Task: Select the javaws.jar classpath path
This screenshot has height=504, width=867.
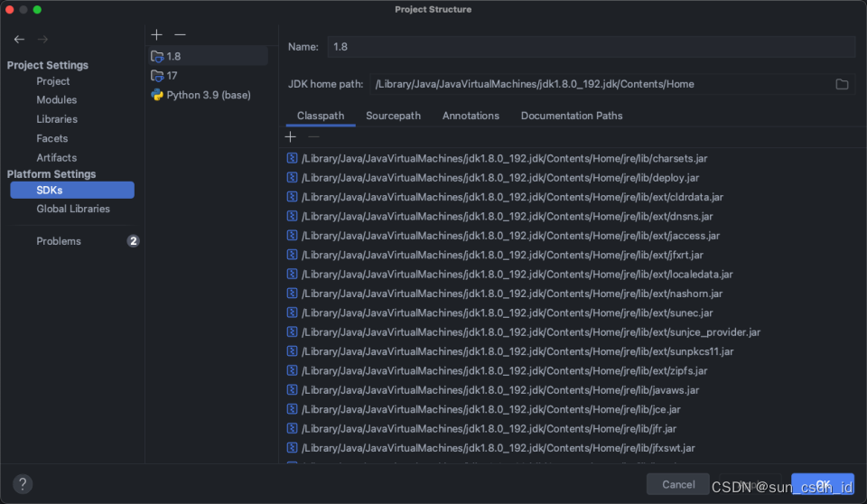Action: point(500,390)
